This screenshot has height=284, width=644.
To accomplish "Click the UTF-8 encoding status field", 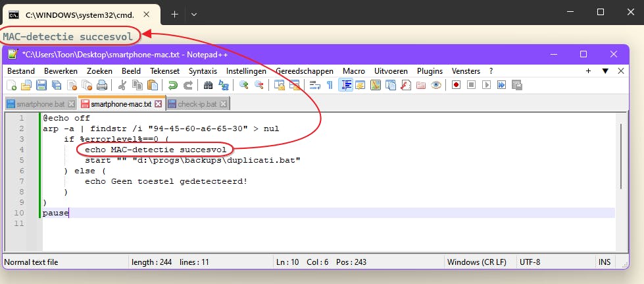I will click(556, 262).
